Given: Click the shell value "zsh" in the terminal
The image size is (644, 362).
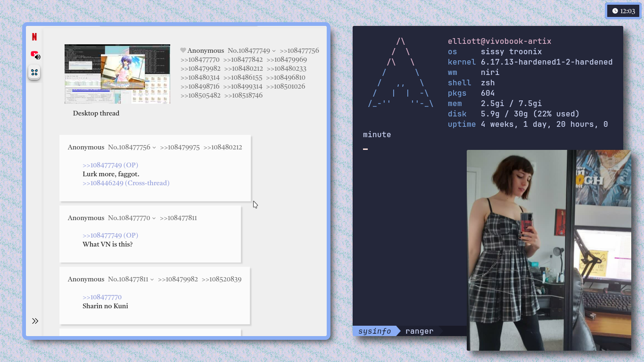Looking at the screenshot, I should tap(488, 82).
